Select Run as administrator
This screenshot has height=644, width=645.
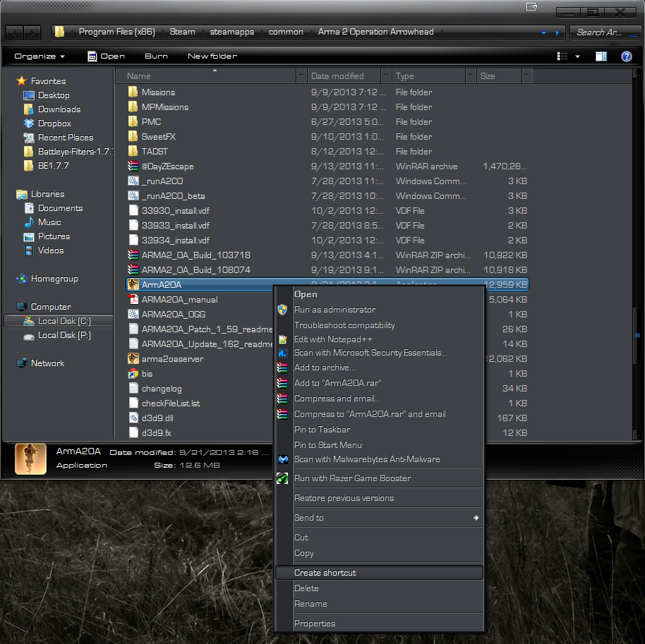click(334, 310)
